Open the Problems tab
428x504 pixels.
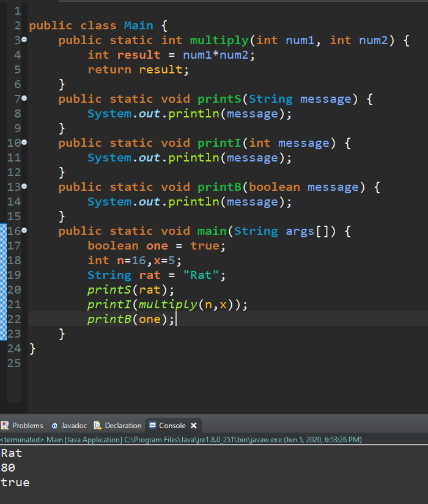(x=27, y=426)
